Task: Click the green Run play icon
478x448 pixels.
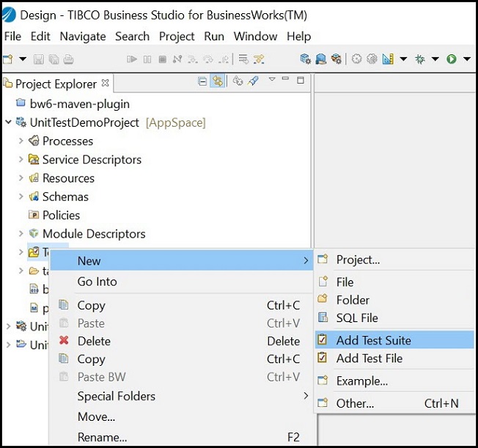Action: point(452,59)
